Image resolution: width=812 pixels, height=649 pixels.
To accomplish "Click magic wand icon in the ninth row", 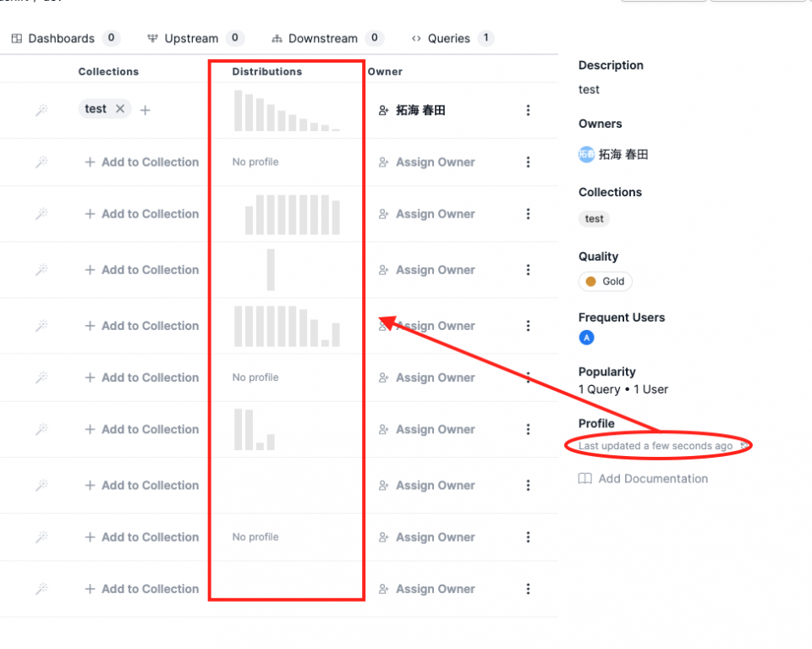I will [41, 536].
